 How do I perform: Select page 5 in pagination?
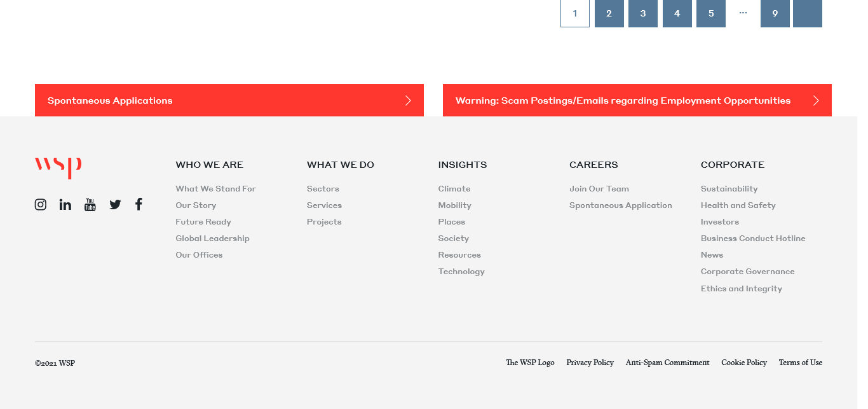[x=710, y=13]
